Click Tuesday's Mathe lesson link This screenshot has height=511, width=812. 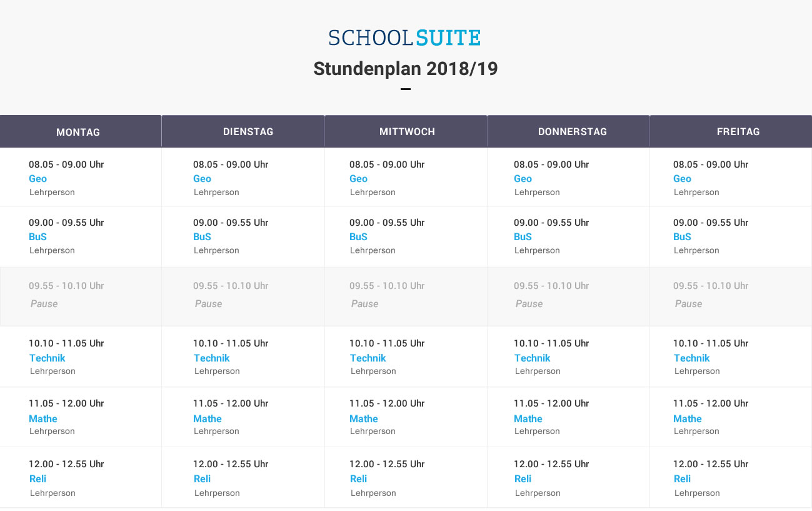tap(208, 419)
